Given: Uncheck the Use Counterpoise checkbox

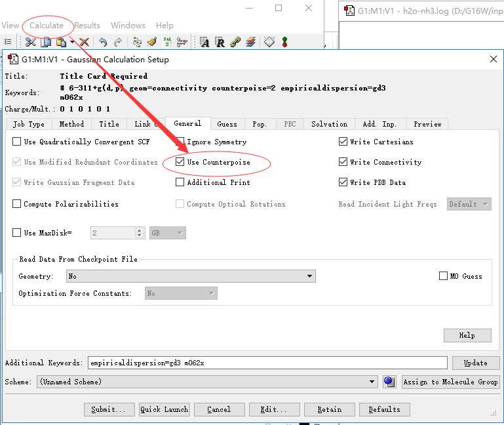Looking at the screenshot, I should (x=180, y=162).
